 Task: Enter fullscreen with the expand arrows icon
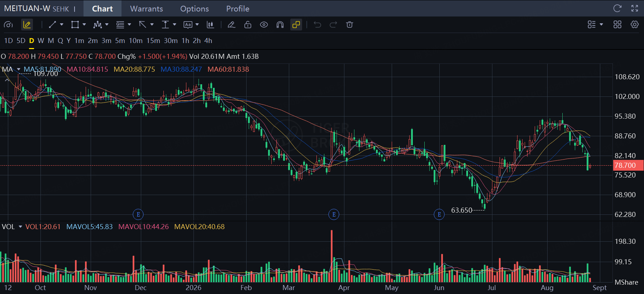click(635, 8)
